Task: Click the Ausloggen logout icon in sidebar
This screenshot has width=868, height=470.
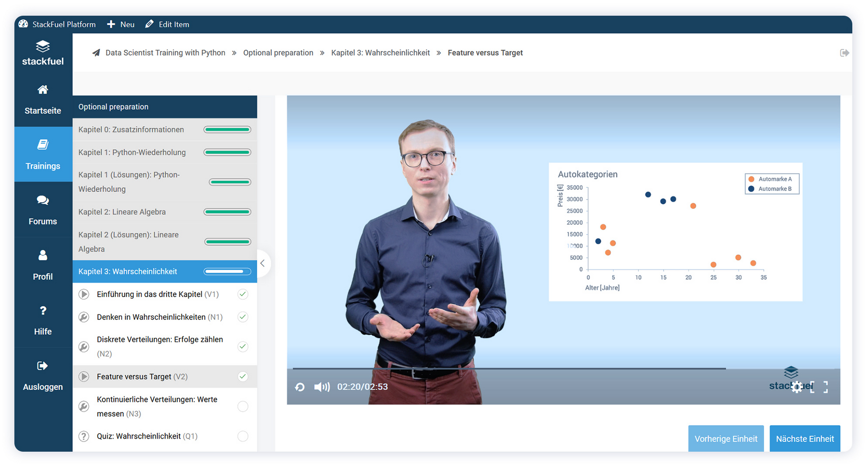Action: [x=42, y=366]
